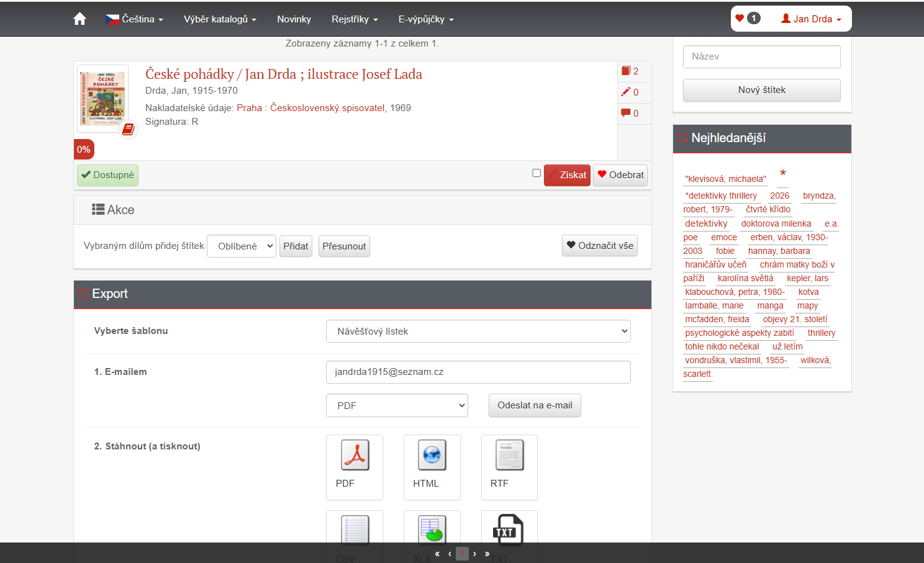Screen dimensions: 924x563
Task: Expand the Oblíbené label dropdown
Action: click(242, 246)
